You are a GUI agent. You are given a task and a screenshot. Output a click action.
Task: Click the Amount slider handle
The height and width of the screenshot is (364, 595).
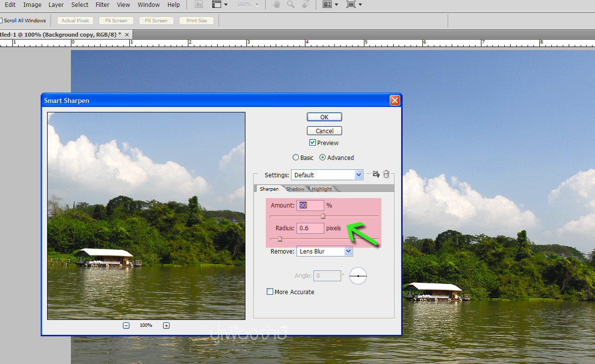tap(323, 216)
